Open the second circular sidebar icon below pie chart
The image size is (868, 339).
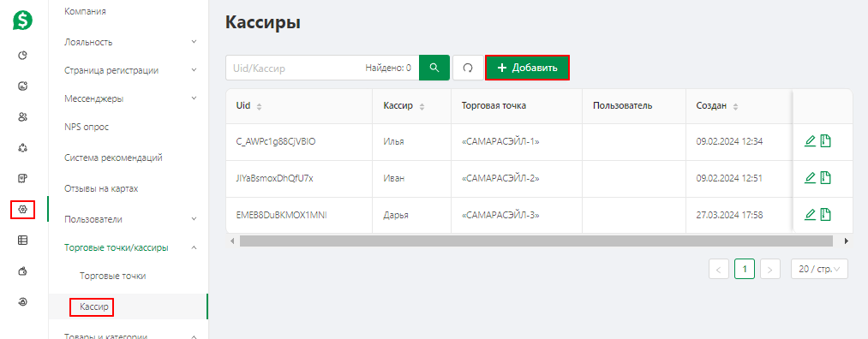click(x=22, y=86)
